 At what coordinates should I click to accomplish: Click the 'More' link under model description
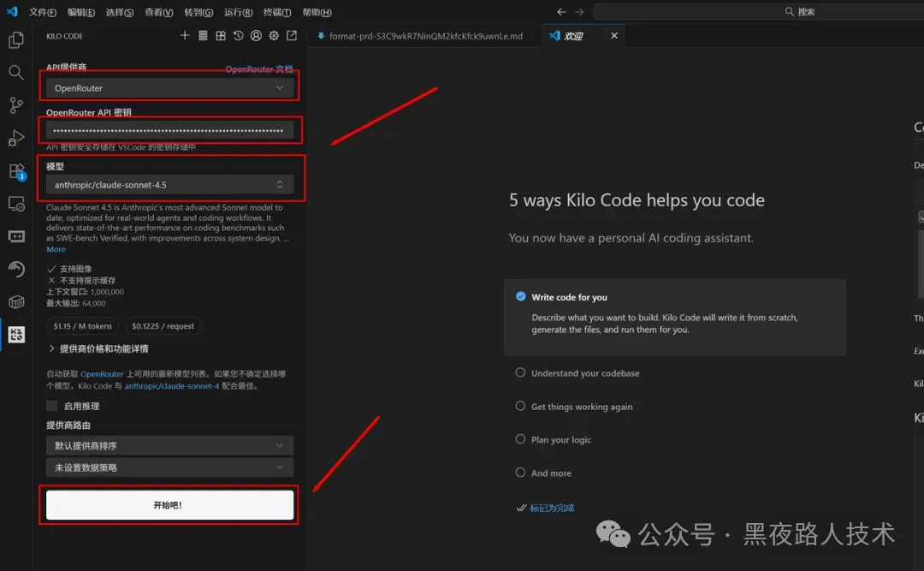coord(56,249)
